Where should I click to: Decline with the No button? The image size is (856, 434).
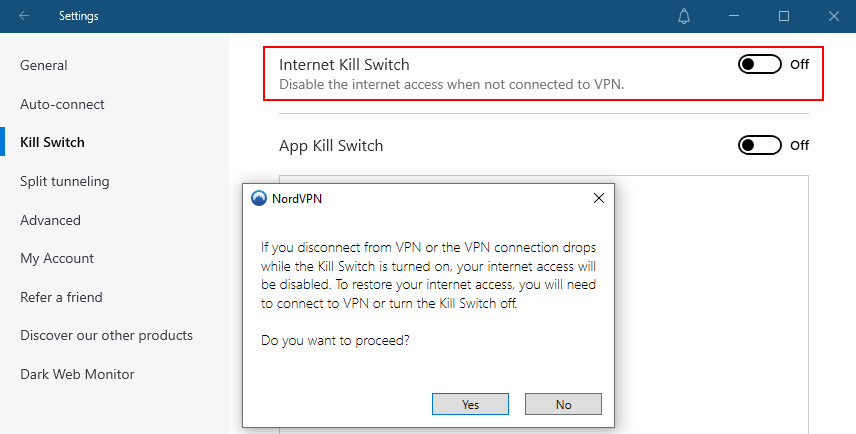click(x=563, y=404)
